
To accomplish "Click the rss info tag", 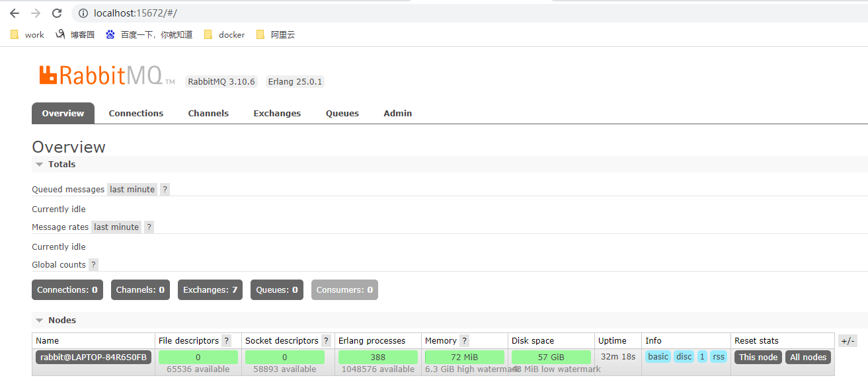I will point(719,357).
